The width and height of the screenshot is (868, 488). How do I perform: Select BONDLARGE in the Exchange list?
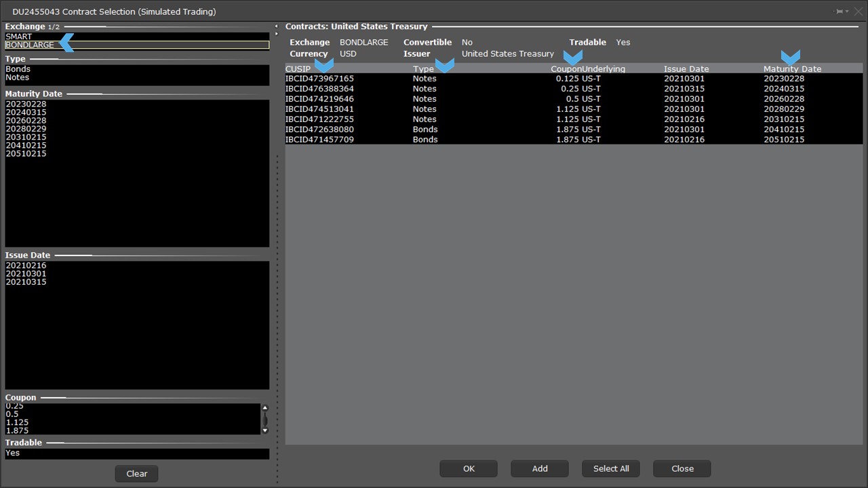tap(30, 45)
